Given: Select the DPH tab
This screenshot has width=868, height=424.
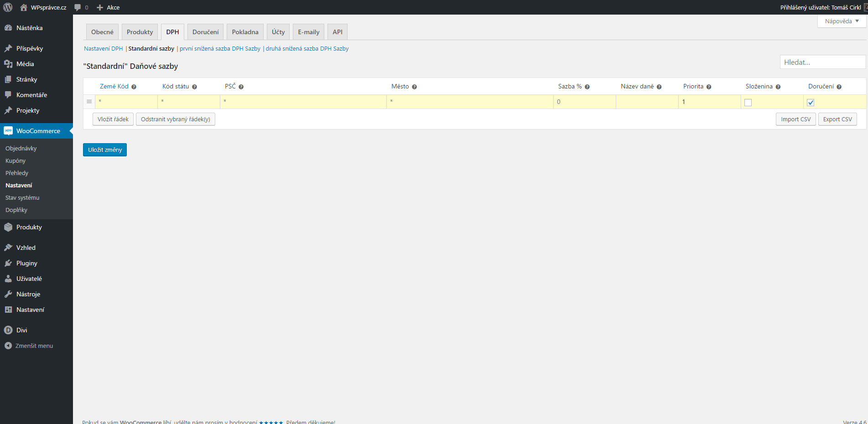Looking at the screenshot, I should pyautogui.click(x=172, y=32).
